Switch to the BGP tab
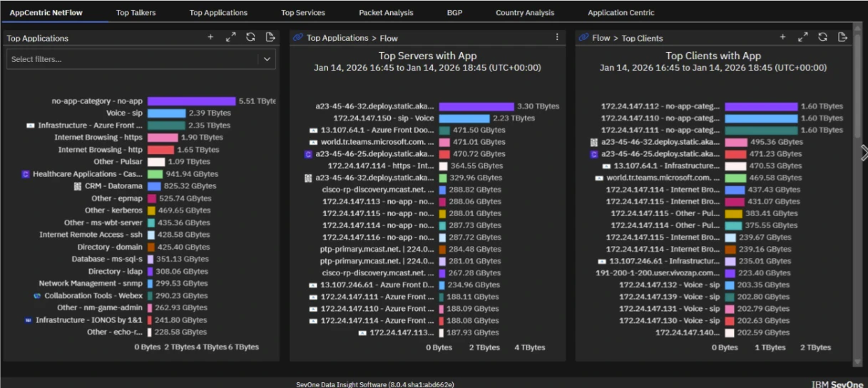The height and width of the screenshot is (388, 868). [454, 12]
